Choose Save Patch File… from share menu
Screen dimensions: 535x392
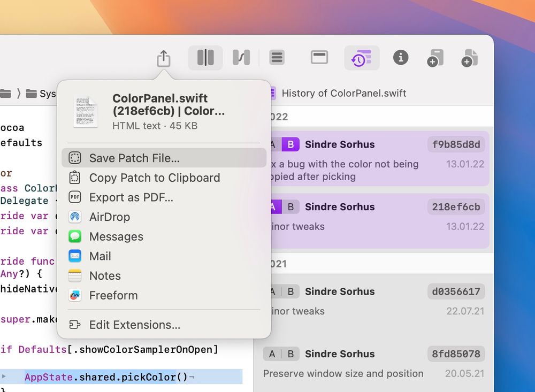[x=164, y=158]
